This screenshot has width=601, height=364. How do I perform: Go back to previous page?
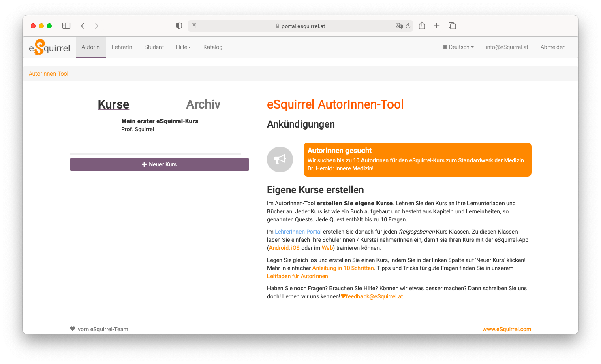click(x=83, y=26)
